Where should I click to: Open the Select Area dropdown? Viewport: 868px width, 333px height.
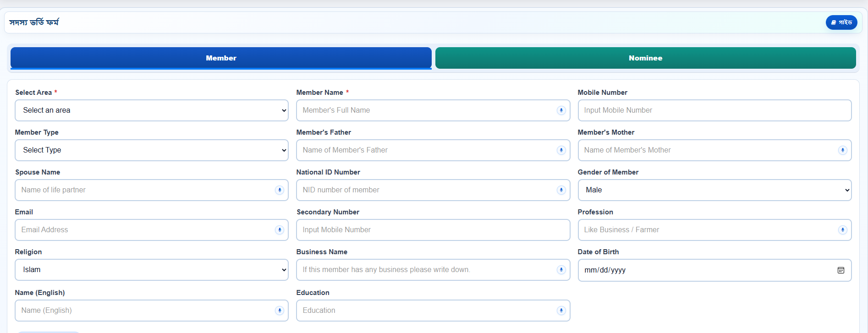(152, 110)
